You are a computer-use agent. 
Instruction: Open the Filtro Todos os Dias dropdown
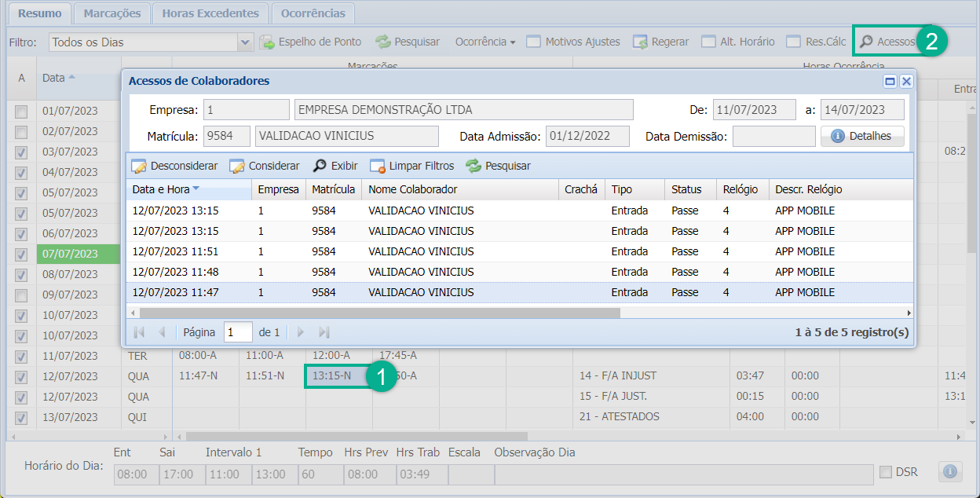245,42
